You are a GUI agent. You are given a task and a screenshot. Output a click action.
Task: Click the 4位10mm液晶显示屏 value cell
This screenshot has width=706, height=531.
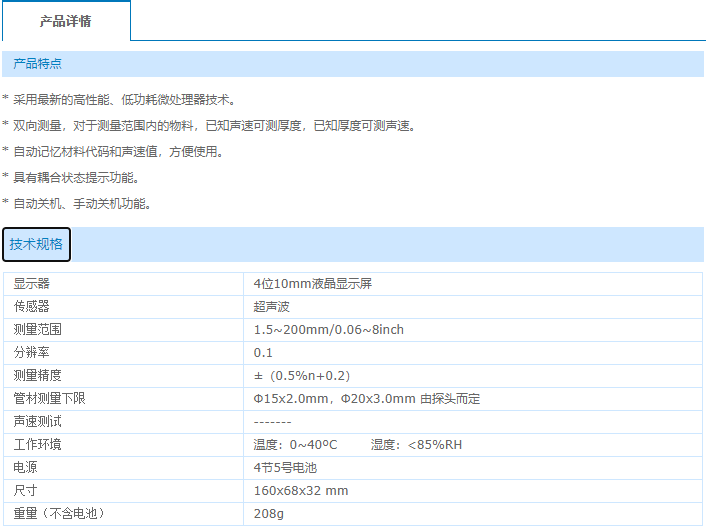[x=313, y=284]
